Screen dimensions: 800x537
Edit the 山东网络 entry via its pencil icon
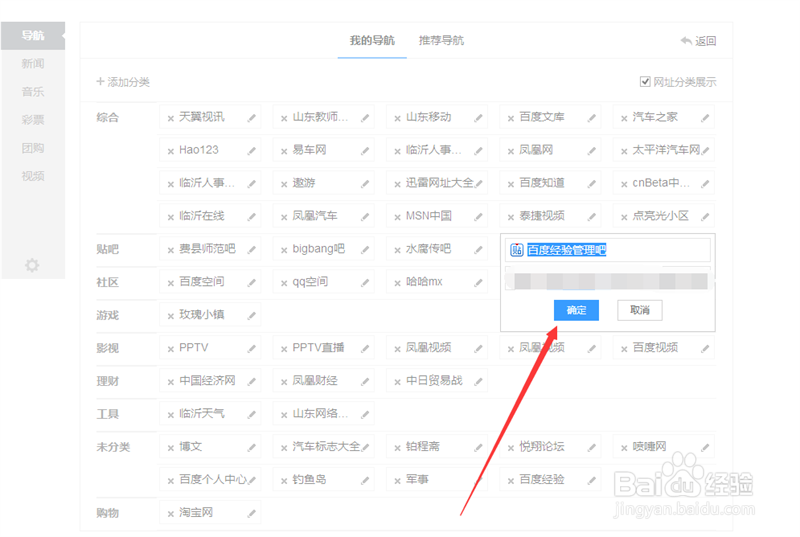click(365, 415)
